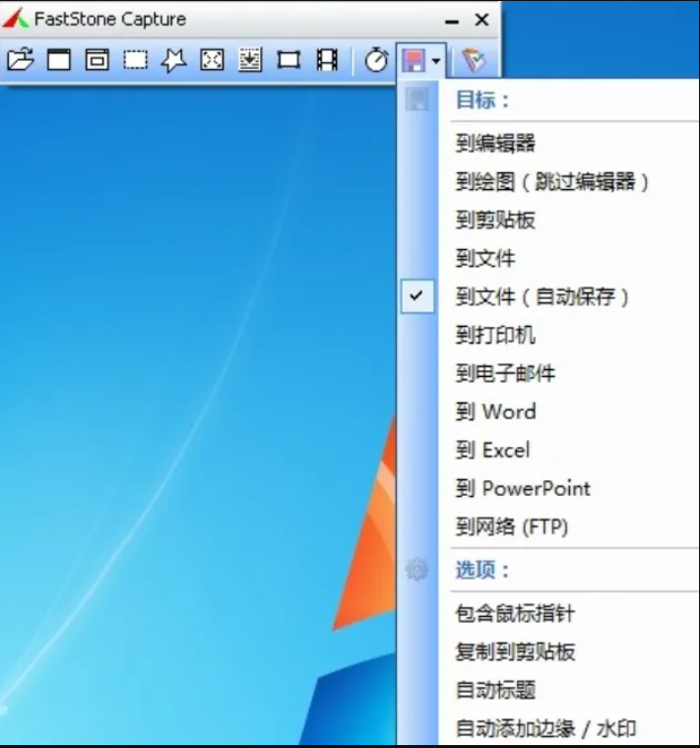The image size is (700, 748).
Task: Close the FastStone Capture window
Action: 482,20
